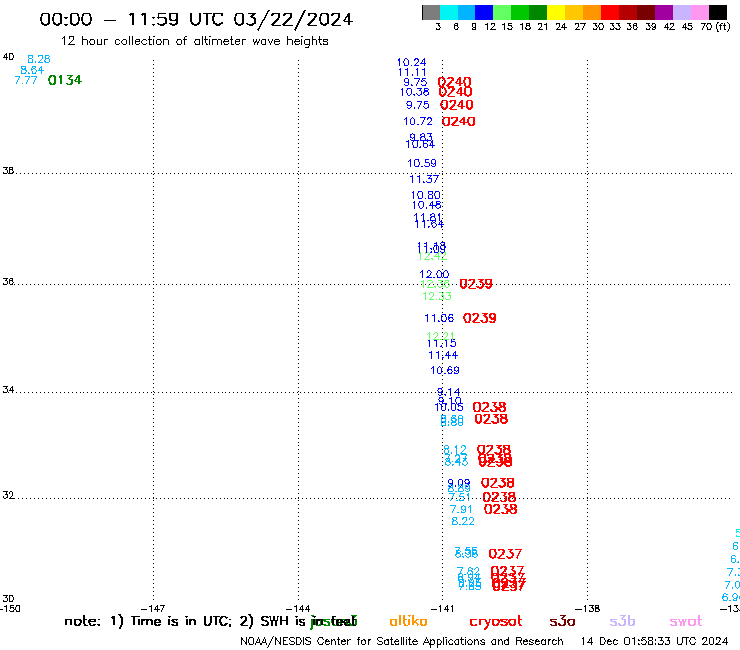Click the '70 (ft)' scale label
The width and height of the screenshot is (740, 650).
[x=715, y=27]
